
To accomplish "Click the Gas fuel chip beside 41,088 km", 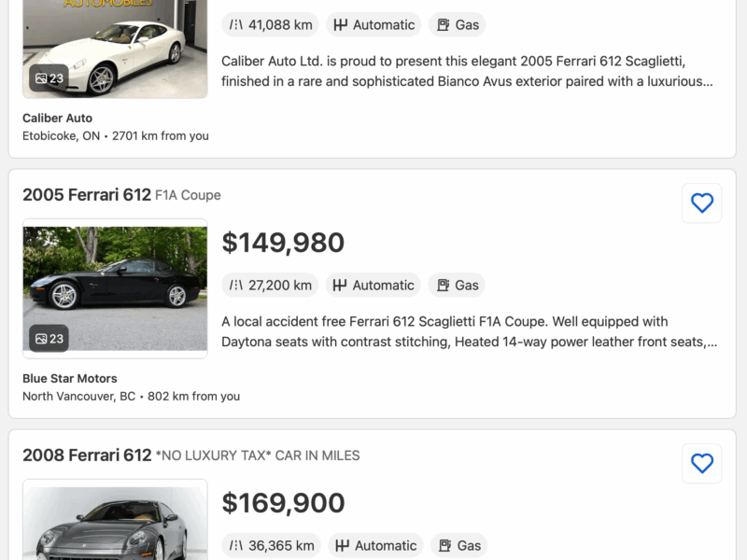I will [458, 25].
